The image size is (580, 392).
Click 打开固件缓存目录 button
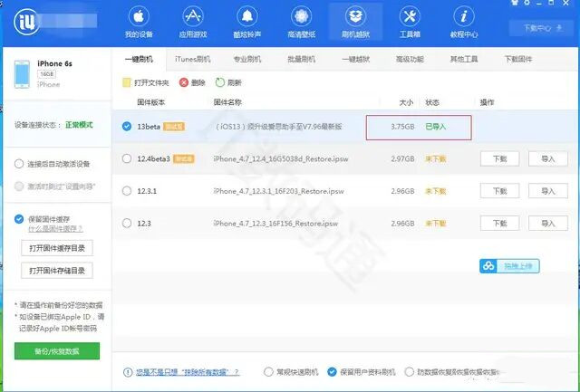[57, 248]
